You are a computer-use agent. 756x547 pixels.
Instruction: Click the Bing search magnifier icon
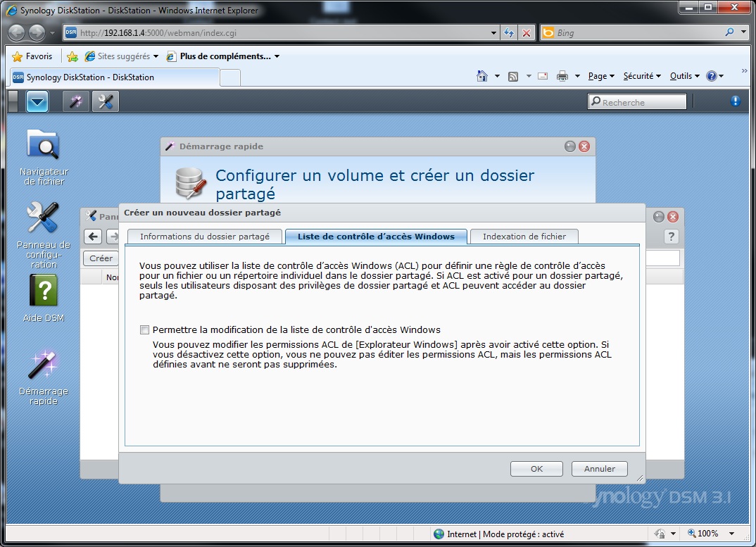729,32
